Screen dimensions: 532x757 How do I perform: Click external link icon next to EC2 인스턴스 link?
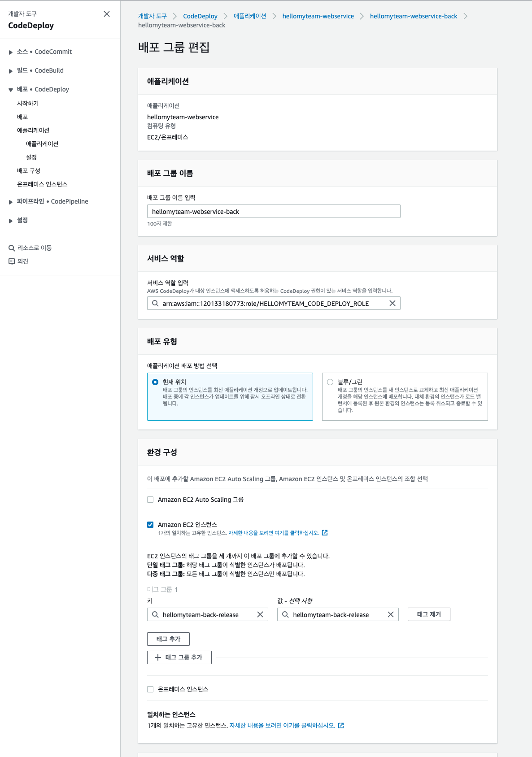pos(325,533)
